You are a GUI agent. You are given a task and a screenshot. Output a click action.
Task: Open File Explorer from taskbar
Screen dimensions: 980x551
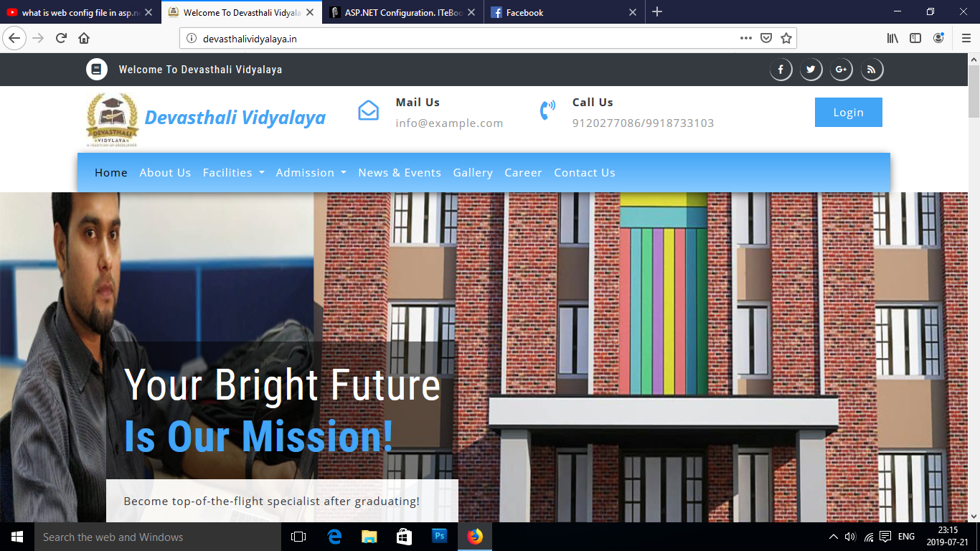(369, 537)
